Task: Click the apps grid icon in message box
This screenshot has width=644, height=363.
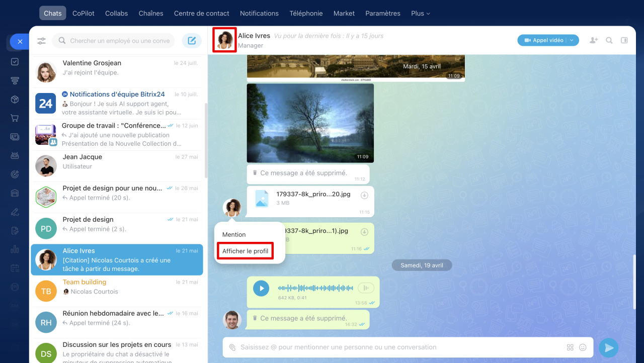Action: click(x=570, y=347)
